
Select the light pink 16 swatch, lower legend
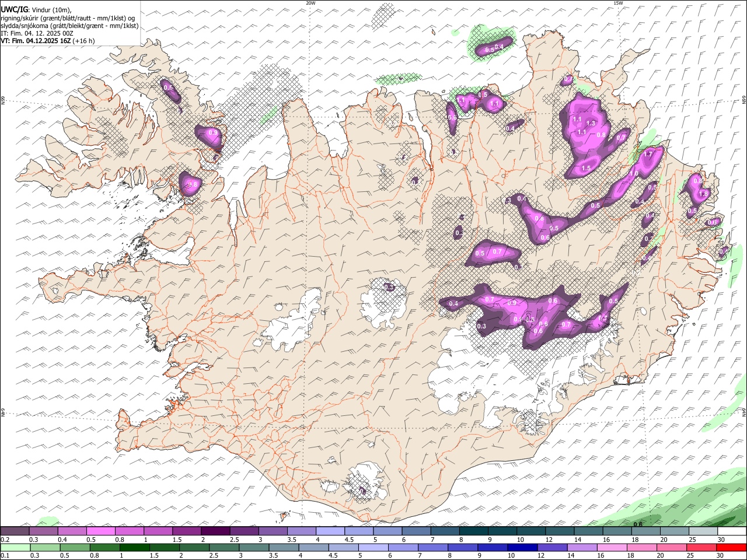click(612, 547)
